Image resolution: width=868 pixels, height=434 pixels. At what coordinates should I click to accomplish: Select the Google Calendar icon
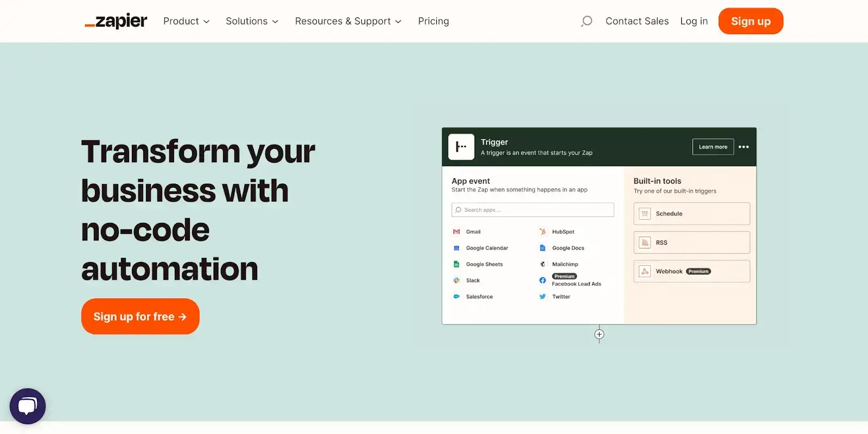tap(456, 248)
